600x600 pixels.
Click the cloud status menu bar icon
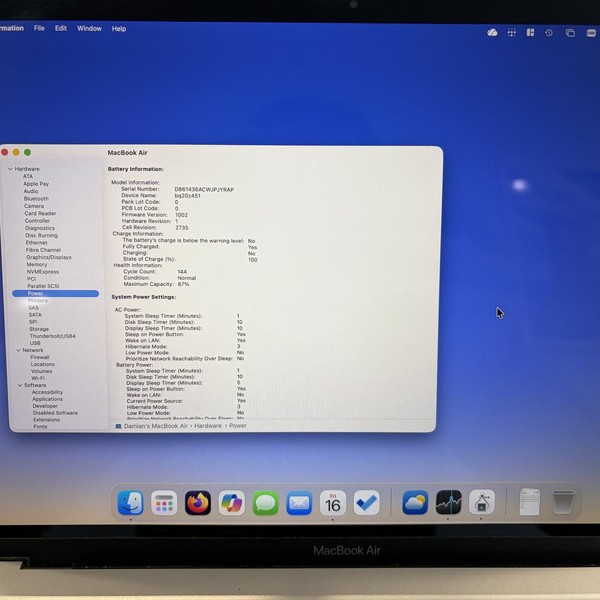(492, 33)
